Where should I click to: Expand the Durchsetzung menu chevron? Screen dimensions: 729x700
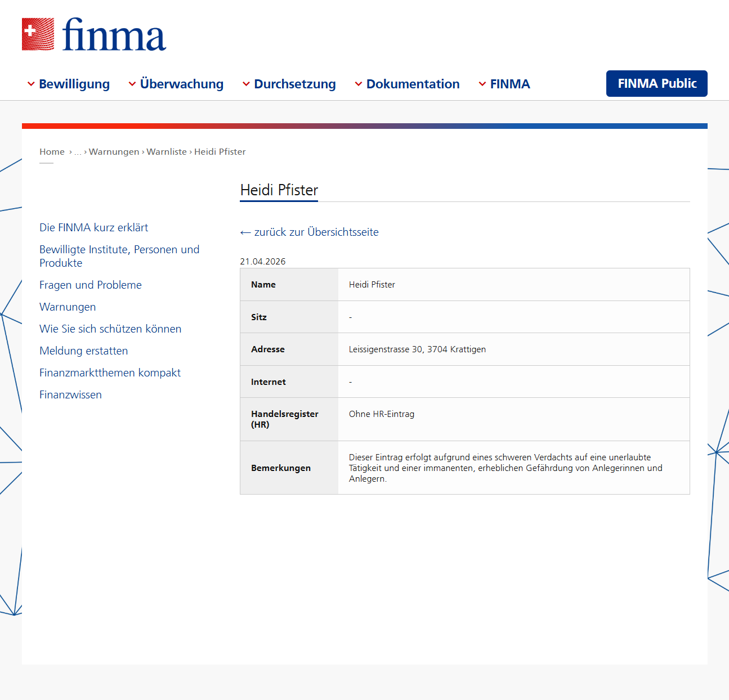pos(246,84)
